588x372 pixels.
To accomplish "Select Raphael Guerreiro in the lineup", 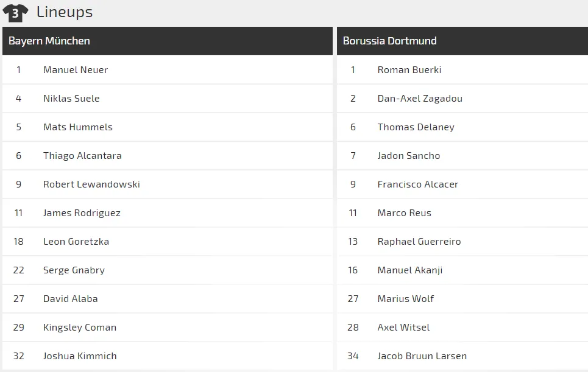I will (419, 242).
